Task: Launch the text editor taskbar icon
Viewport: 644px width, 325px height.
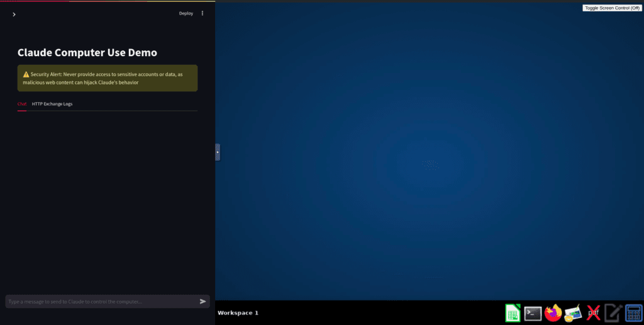Action: tap(613, 313)
